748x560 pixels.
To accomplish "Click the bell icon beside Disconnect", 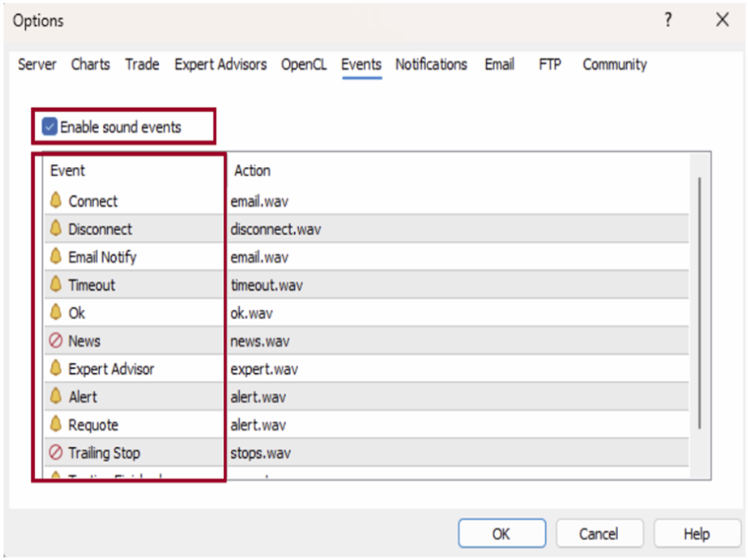I will pyautogui.click(x=56, y=228).
